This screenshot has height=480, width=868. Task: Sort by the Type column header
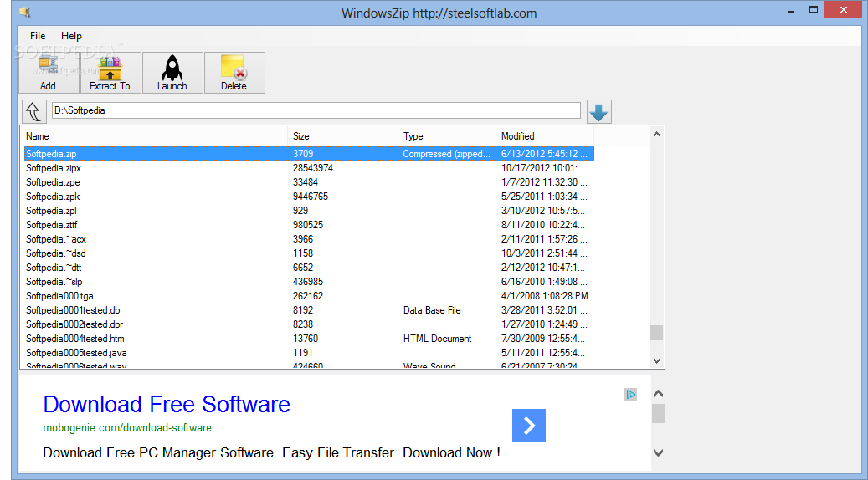click(x=447, y=136)
